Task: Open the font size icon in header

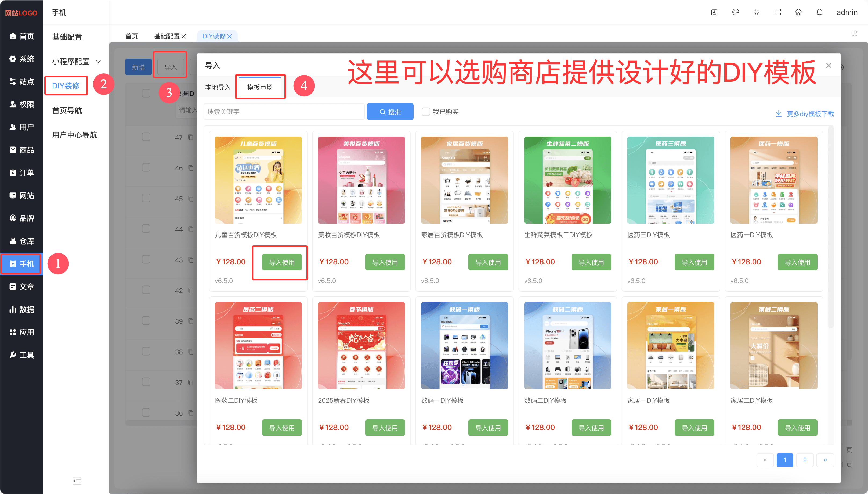Action: (714, 12)
